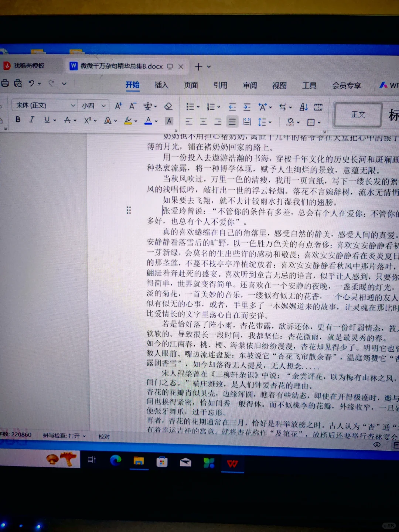Toggle character shading A button
The width and height of the screenshot is (399, 532).
coord(169,121)
